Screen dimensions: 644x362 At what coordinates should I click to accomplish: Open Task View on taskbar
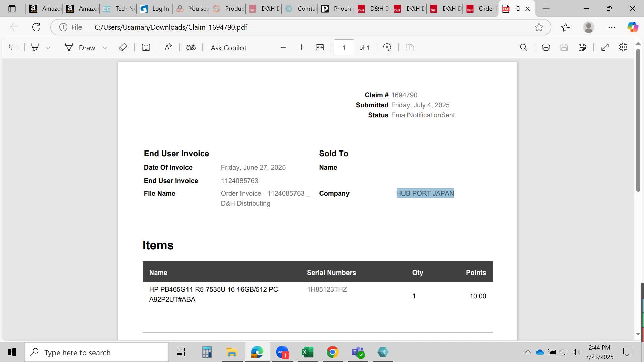click(x=181, y=352)
